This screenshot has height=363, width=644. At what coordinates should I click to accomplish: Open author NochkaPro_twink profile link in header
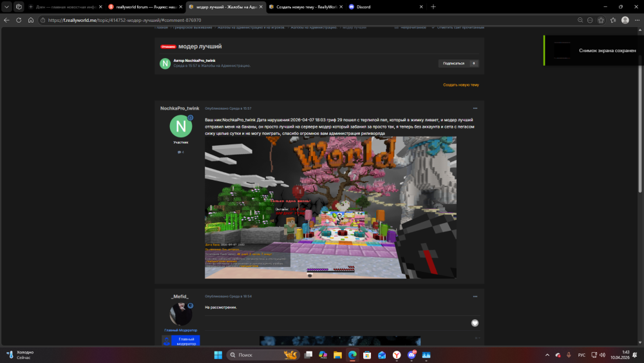(x=200, y=61)
